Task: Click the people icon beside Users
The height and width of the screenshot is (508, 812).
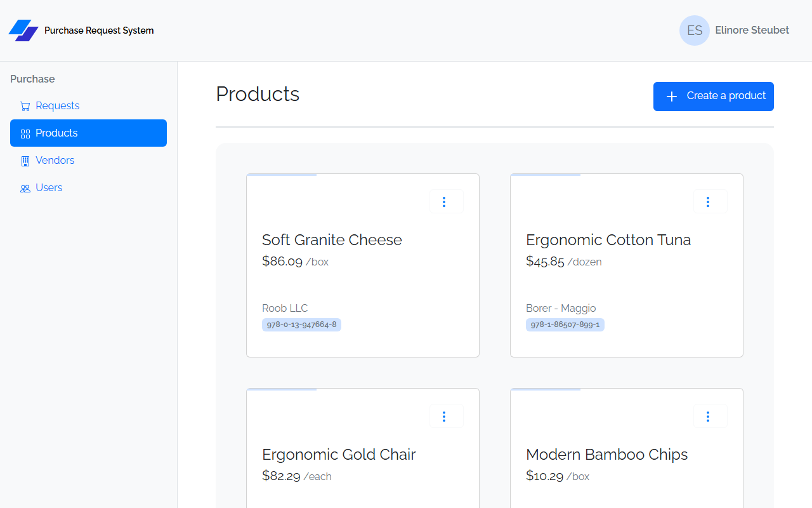Action: click(25, 188)
